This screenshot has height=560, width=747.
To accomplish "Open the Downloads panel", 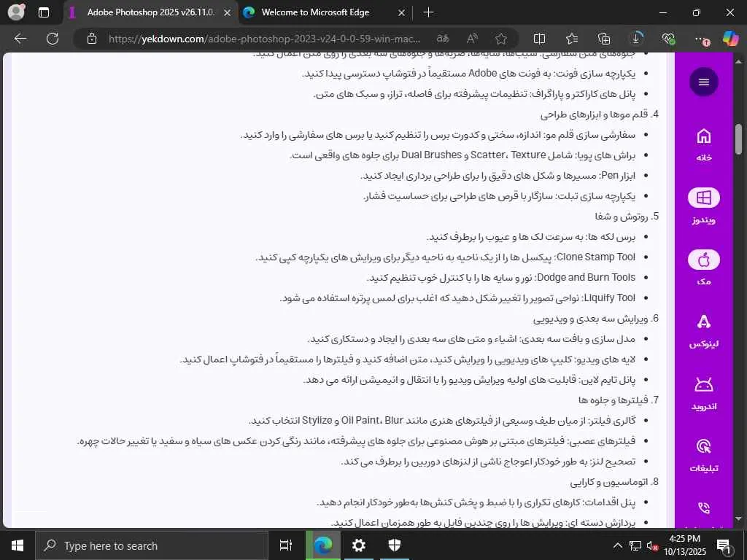I will pyautogui.click(x=636, y=39).
